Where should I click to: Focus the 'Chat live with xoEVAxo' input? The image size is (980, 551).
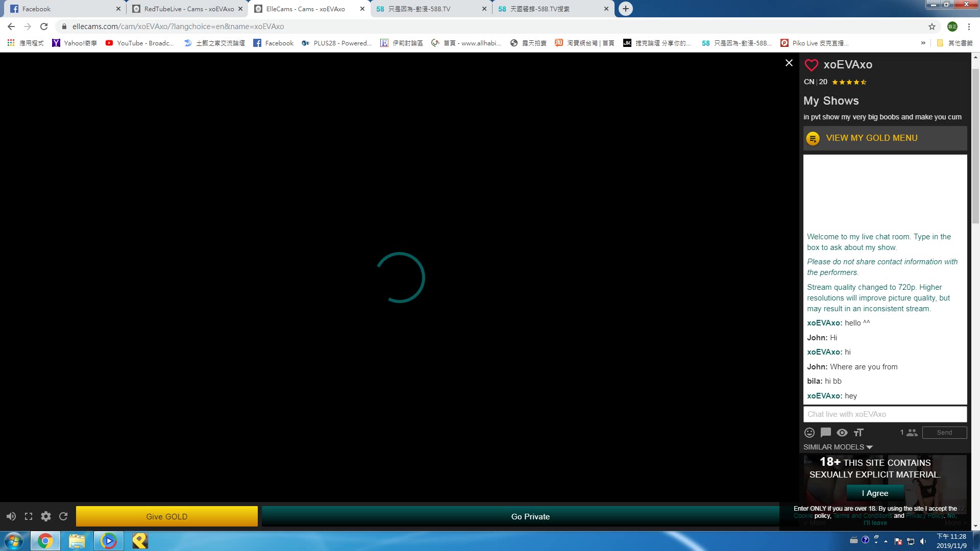[x=885, y=414]
